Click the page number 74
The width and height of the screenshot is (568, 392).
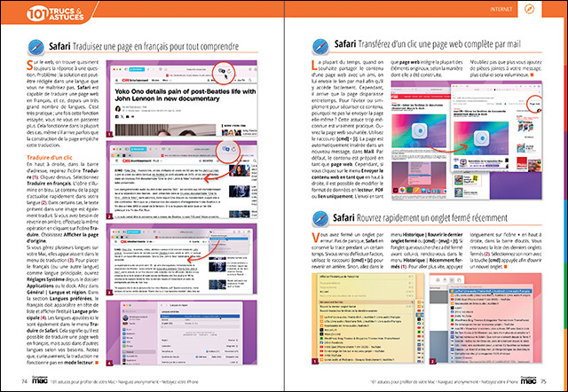[x=25, y=381]
